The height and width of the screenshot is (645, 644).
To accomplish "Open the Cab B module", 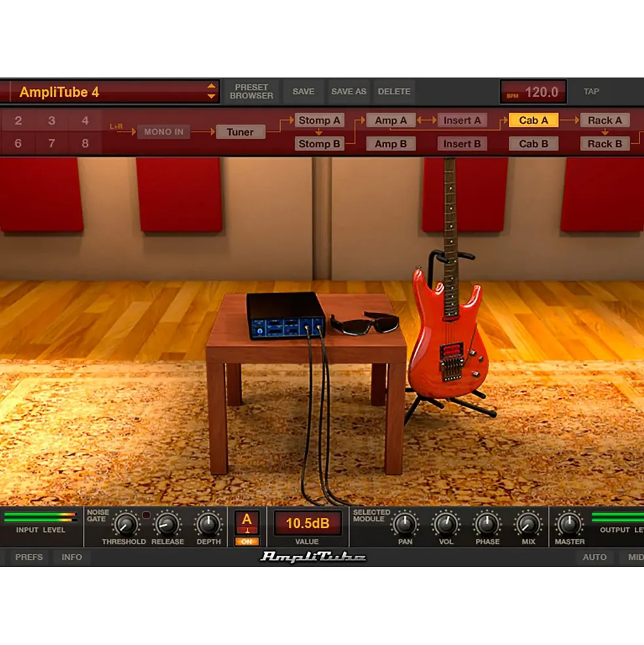I will click(533, 144).
